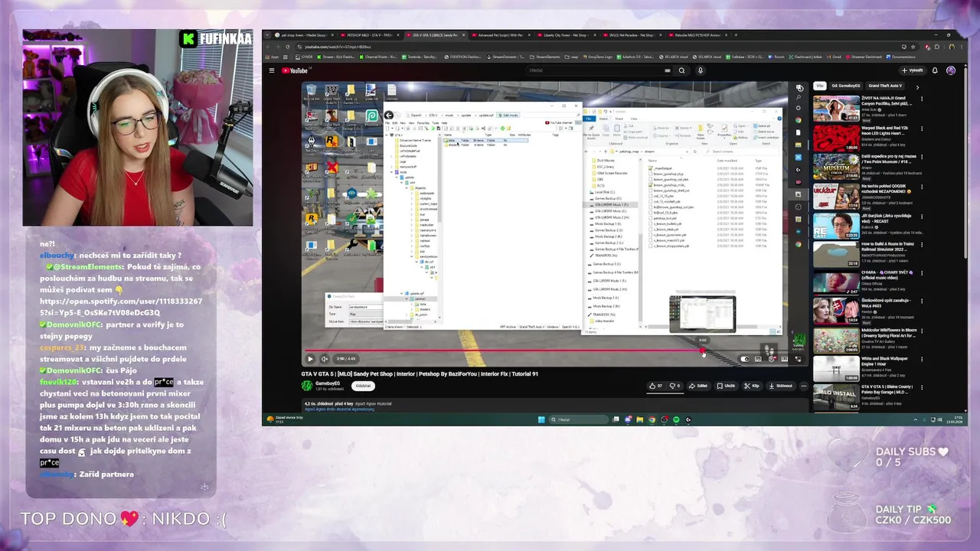980x551 pixels.
Task: Click the YouTube search magnifier button
Action: click(681, 70)
